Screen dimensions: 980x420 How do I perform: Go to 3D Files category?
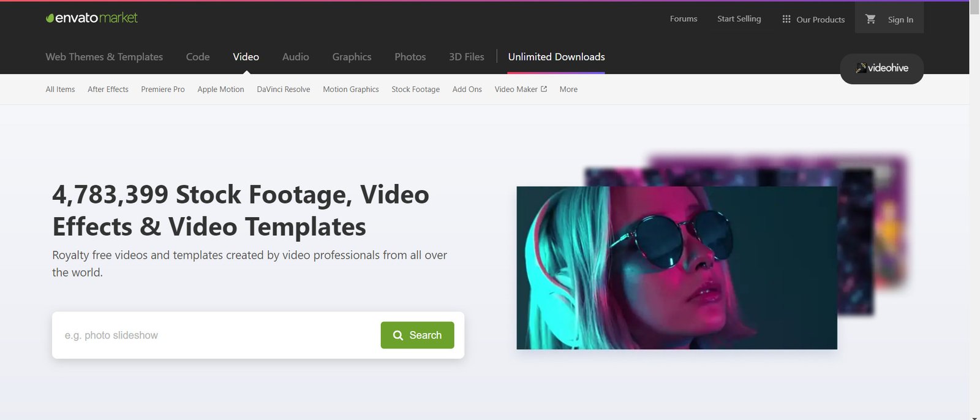pyautogui.click(x=466, y=57)
